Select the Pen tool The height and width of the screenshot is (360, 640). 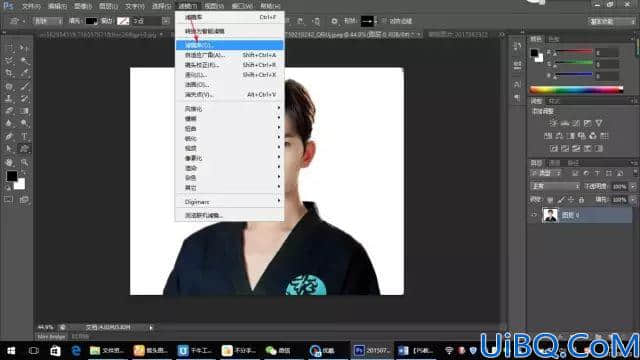(x=9, y=136)
